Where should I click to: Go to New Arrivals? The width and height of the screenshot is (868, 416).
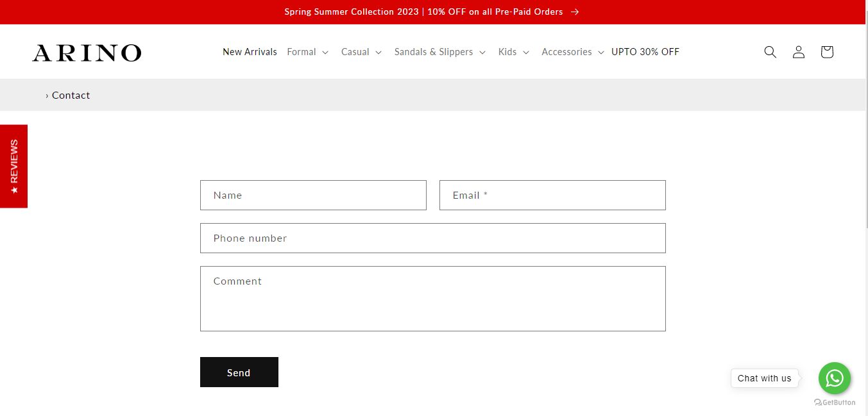(x=250, y=52)
